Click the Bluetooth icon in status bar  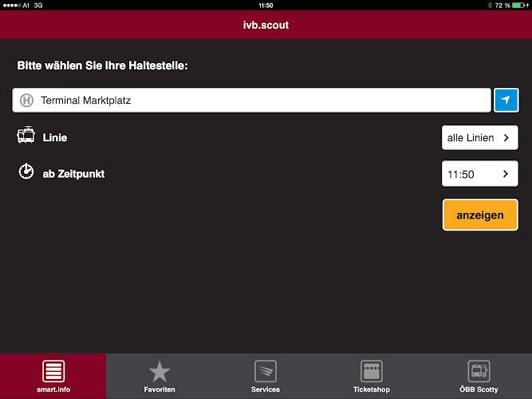click(490, 5)
